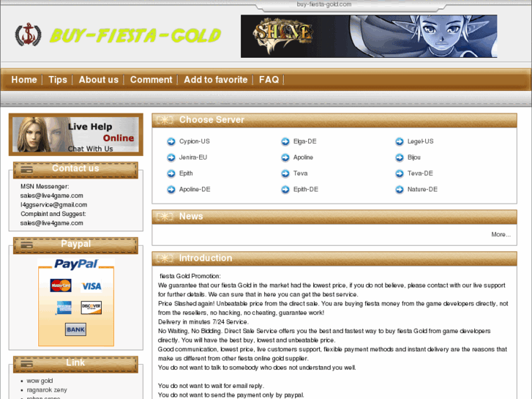Click arrow icon beside Apoline
The width and height of the screenshot is (532, 399).
click(x=285, y=157)
